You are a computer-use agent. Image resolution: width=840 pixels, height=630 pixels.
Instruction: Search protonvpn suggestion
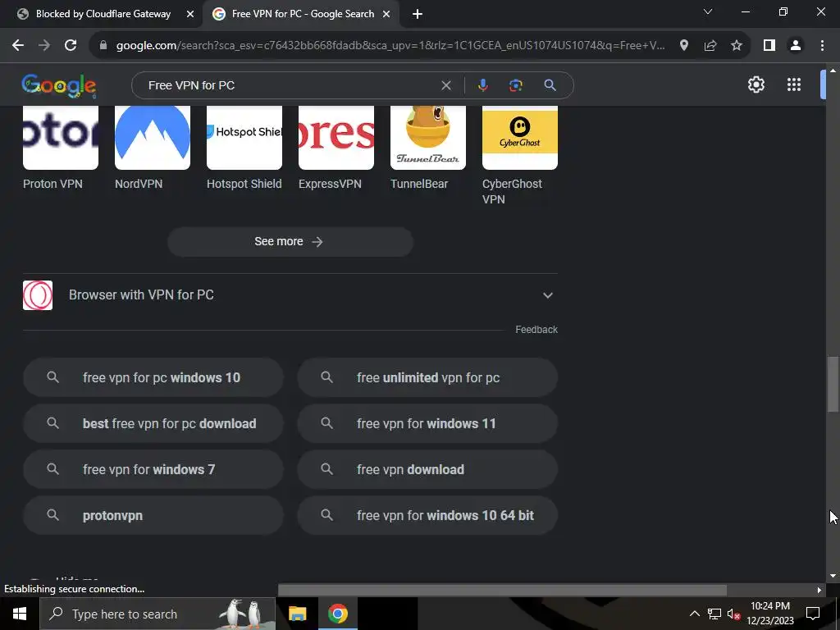coord(153,516)
